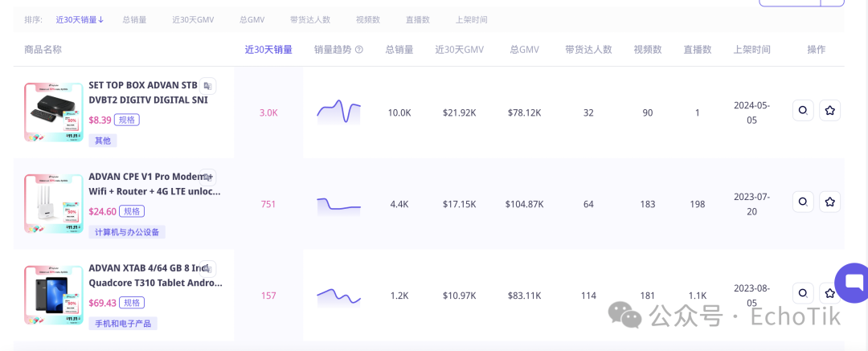
Task: Translate the SET TOP BOX ADVAN product title
Action: 208,86
